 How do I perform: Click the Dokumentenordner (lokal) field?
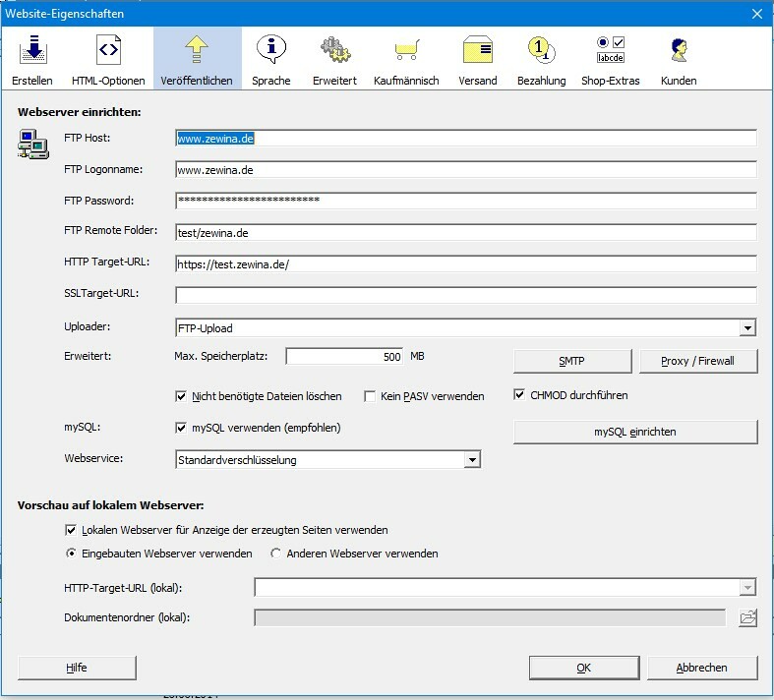click(x=490, y=617)
